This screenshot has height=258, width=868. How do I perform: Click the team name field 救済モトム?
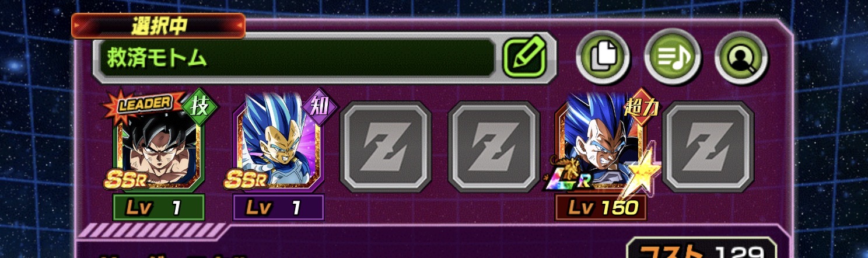coord(298,58)
